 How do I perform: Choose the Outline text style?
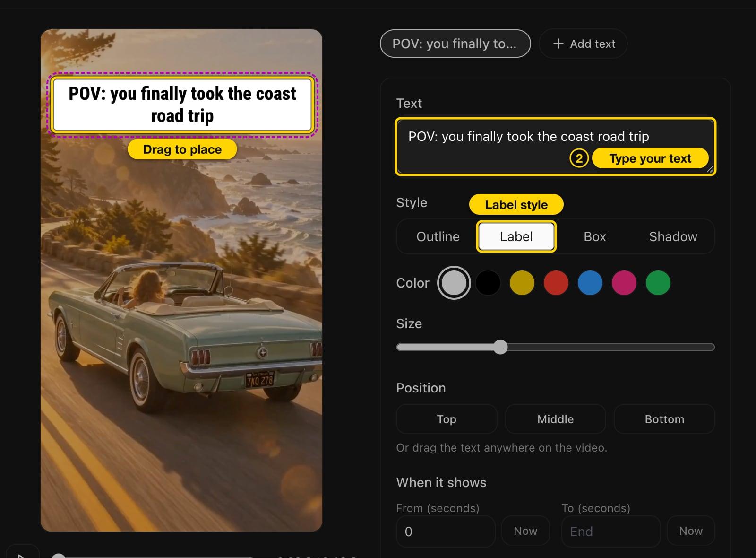[438, 236]
